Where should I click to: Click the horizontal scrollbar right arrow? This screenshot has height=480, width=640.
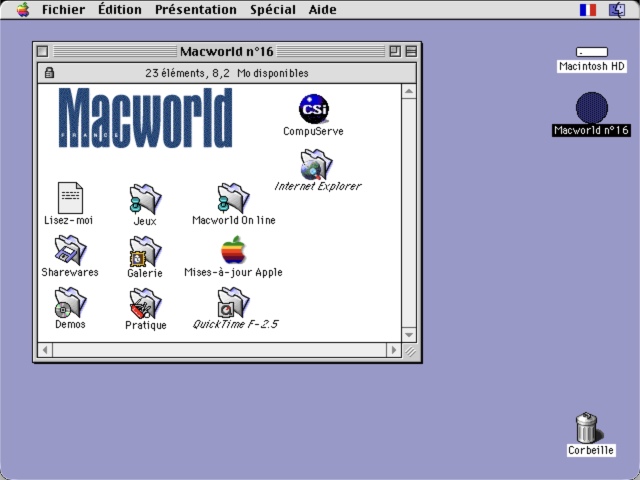(393, 350)
